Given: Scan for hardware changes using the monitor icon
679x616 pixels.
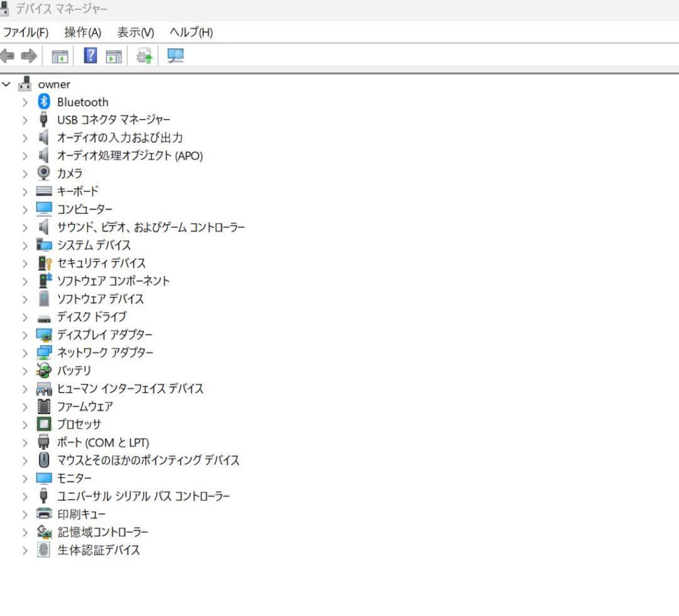Looking at the screenshot, I should (x=175, y=56).
